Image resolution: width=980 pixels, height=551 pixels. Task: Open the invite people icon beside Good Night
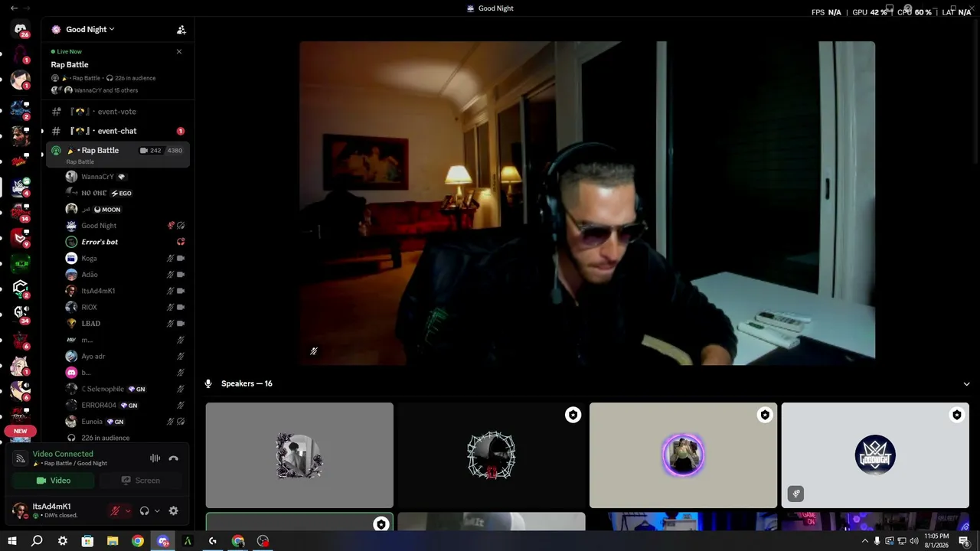pos(181,30)
